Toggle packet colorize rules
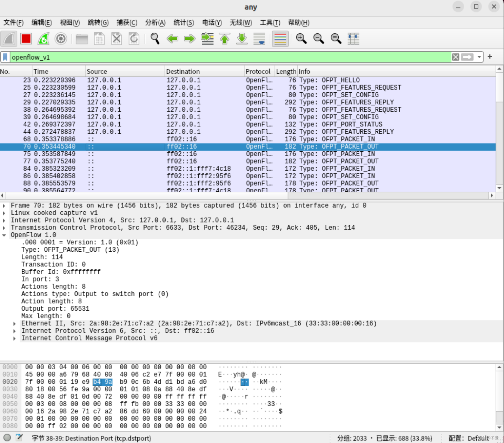 [280, 39]
